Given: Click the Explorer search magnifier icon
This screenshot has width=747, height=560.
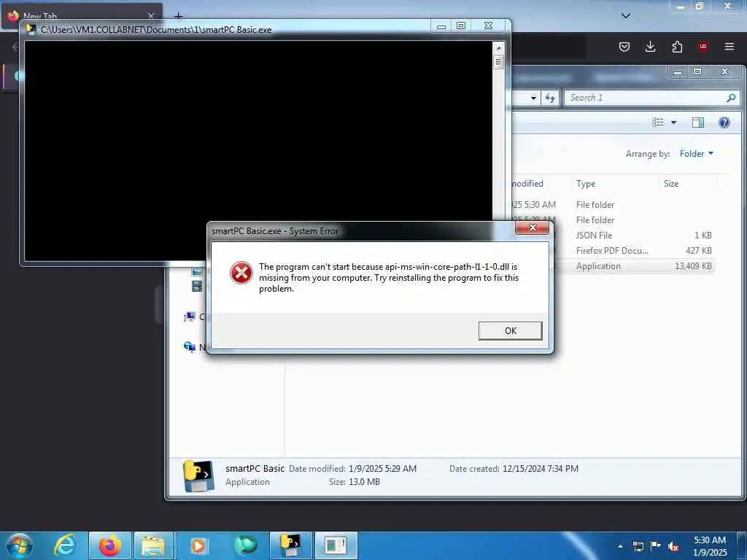Looking at the screenshot, I should click(731, 98).
